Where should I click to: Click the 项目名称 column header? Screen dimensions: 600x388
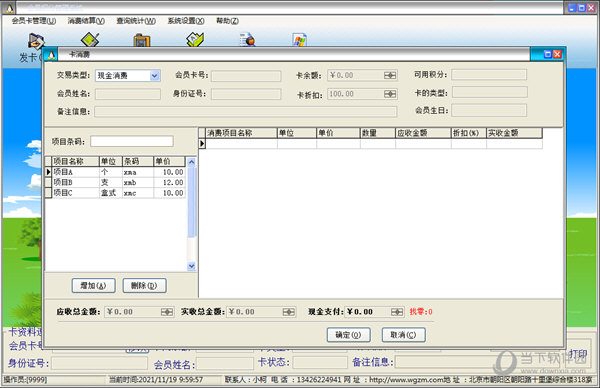[75, 161]
